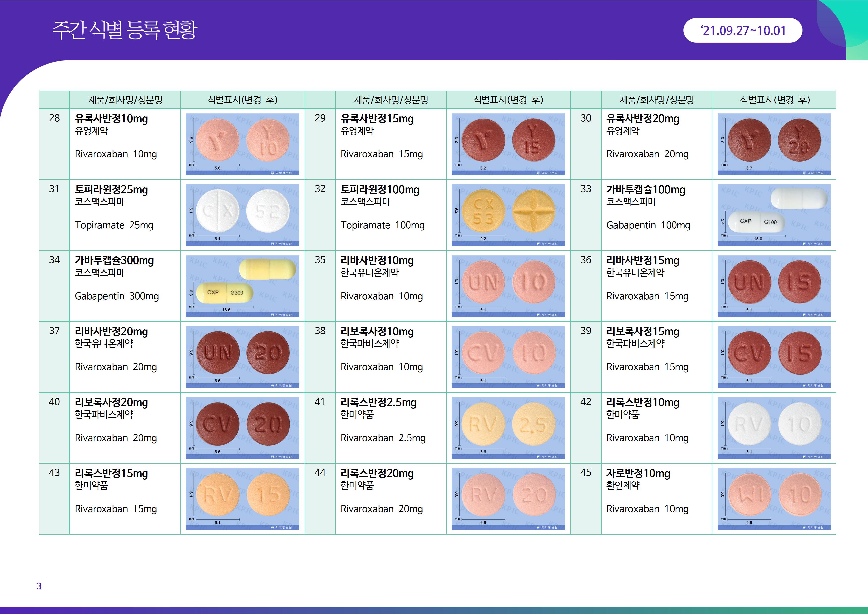868x614 pixels.
Task: Click the UN 20 dark red tablet image
Action: pyautogui.click(x=242, y=357)
